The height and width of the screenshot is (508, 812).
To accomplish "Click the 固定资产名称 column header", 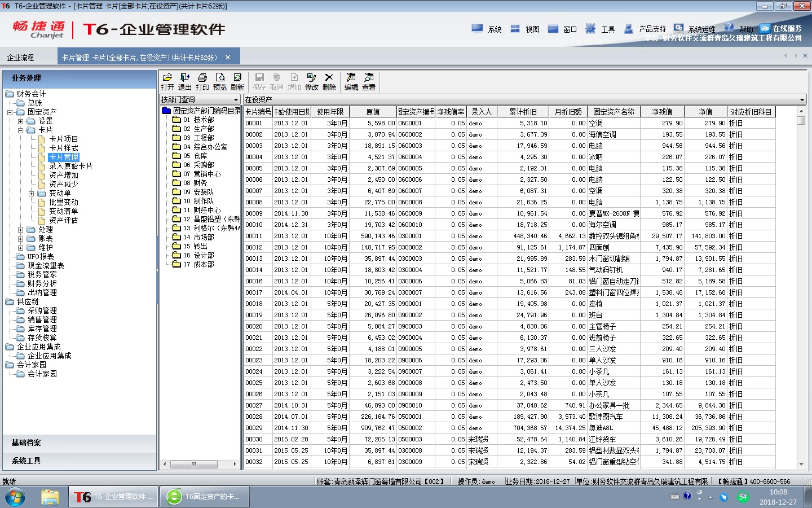I will click(x=614, y=112).
